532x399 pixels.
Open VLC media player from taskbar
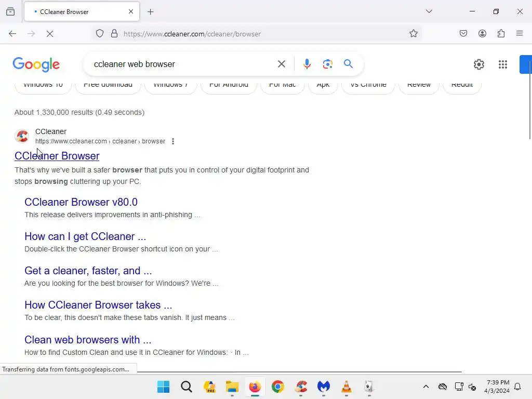[x=346, y=387]
